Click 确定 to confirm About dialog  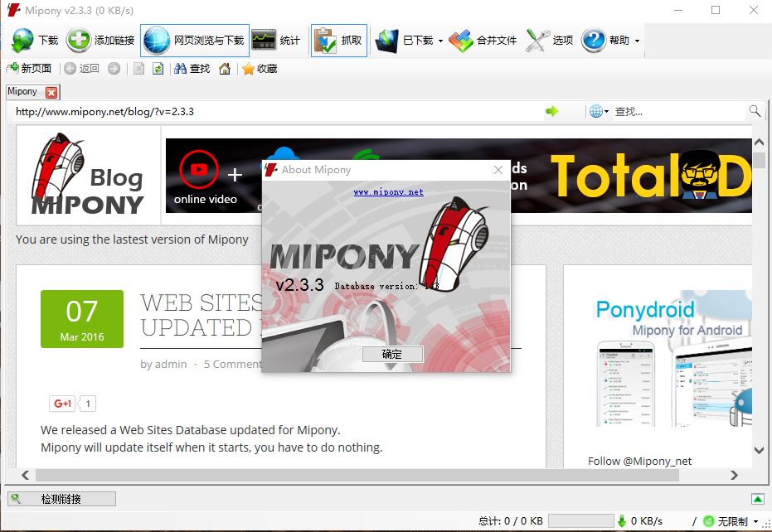(392, 354)
